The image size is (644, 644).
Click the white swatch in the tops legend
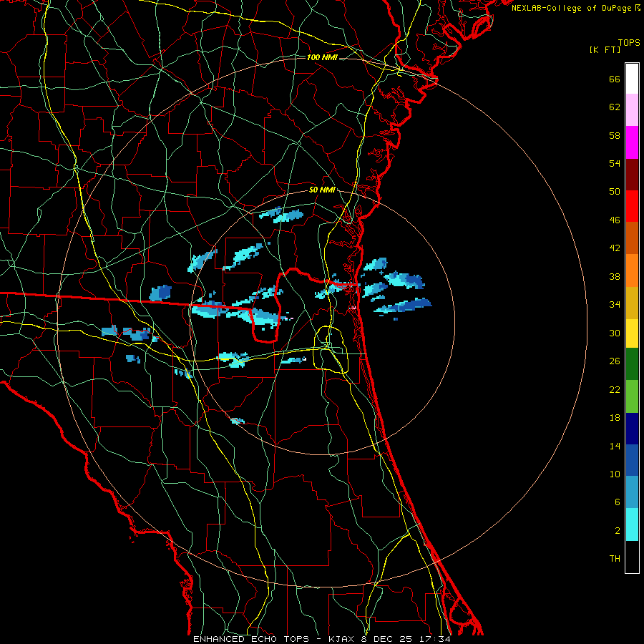tap(632, 79)
